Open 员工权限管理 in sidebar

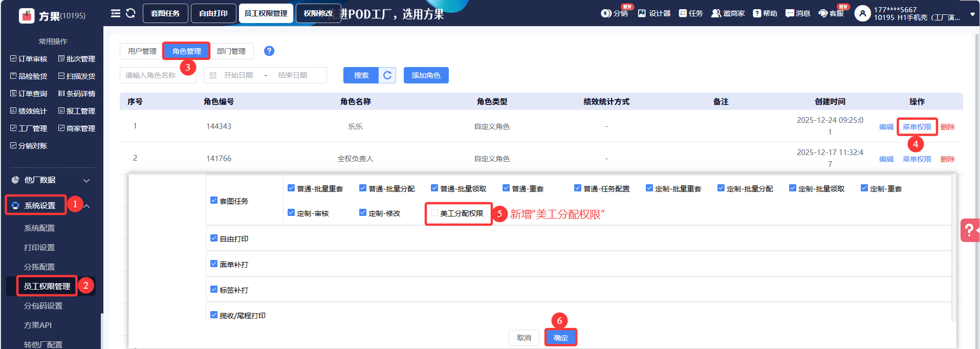tap(47, 287)
